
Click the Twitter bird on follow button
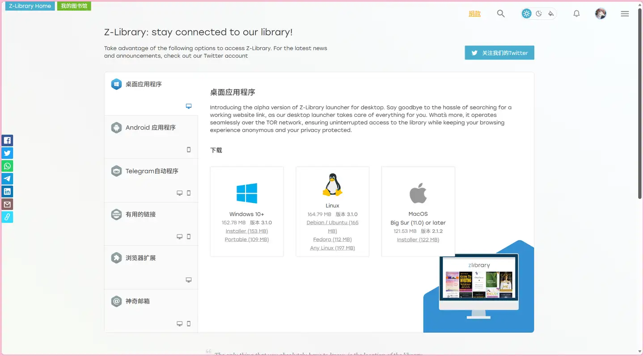click(475, 53)
